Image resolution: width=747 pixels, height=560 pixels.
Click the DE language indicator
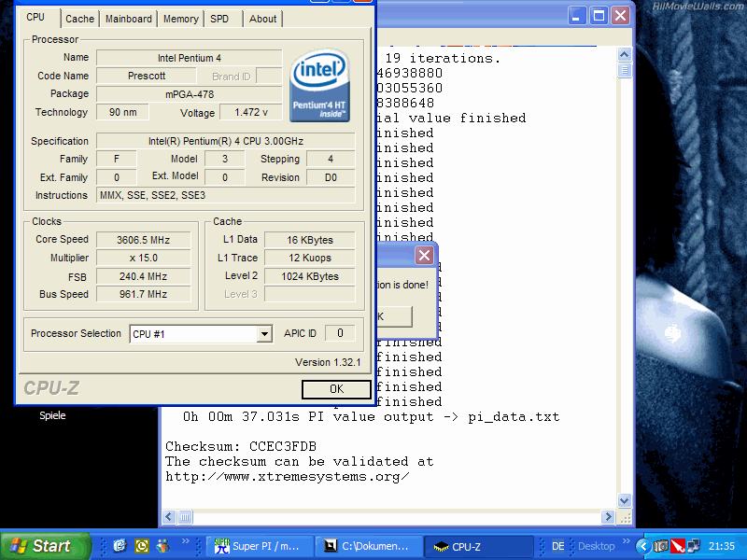[x=557, y=546]
